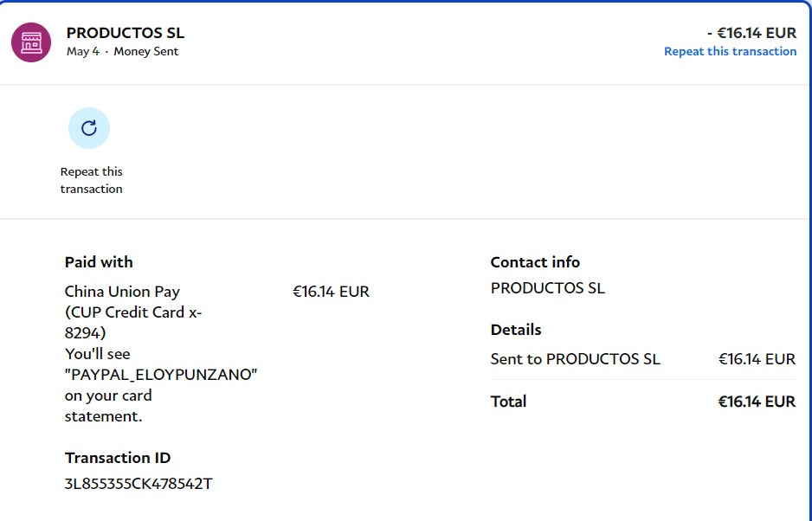812x521 pixels.
Task: Select the 'China Union Pay' payment method text
Action: point(122,292)
